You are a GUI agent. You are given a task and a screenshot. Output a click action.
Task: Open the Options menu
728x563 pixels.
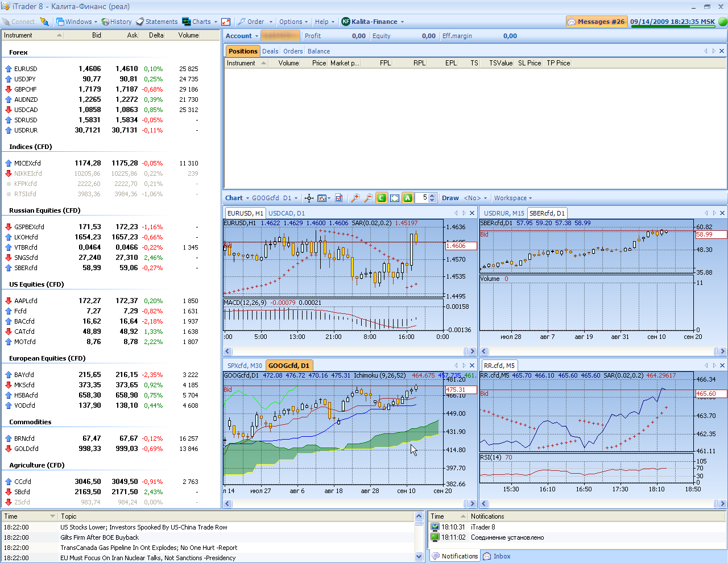(293, 22)
